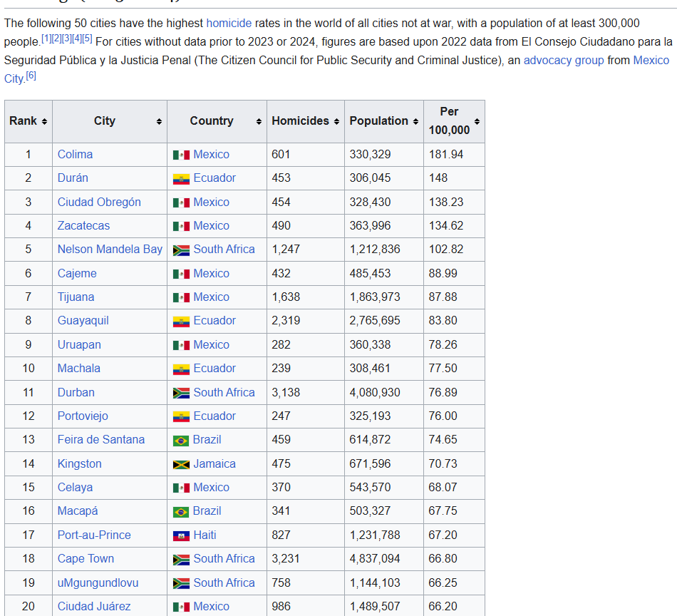677x616 pixels.
Task: Sort table by Rank column arrows
Action: point(44,122)
